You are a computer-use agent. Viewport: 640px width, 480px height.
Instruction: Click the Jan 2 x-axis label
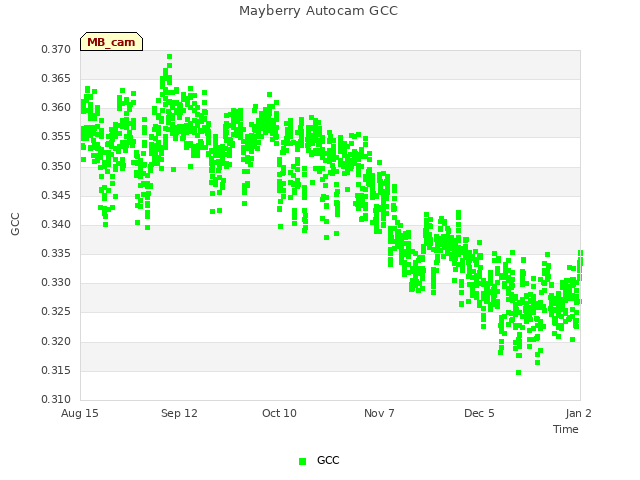[x=578, y=413]
